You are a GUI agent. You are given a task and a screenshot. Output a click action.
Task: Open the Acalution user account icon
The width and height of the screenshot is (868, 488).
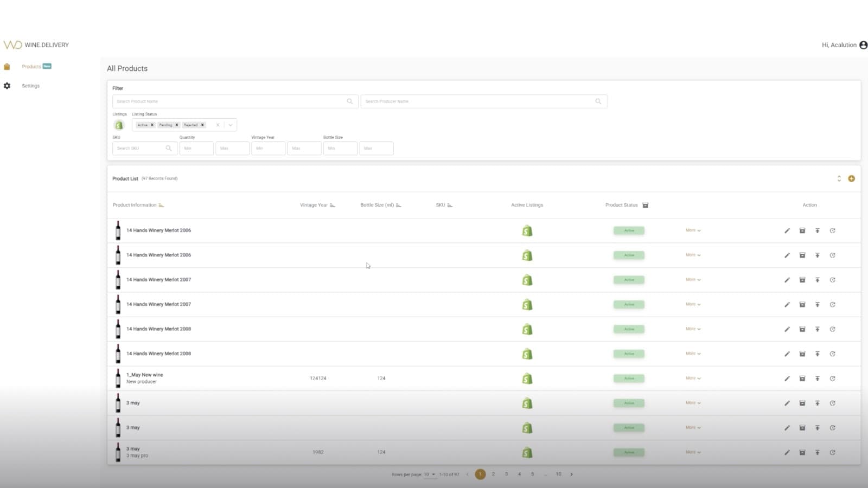[863, 45]
